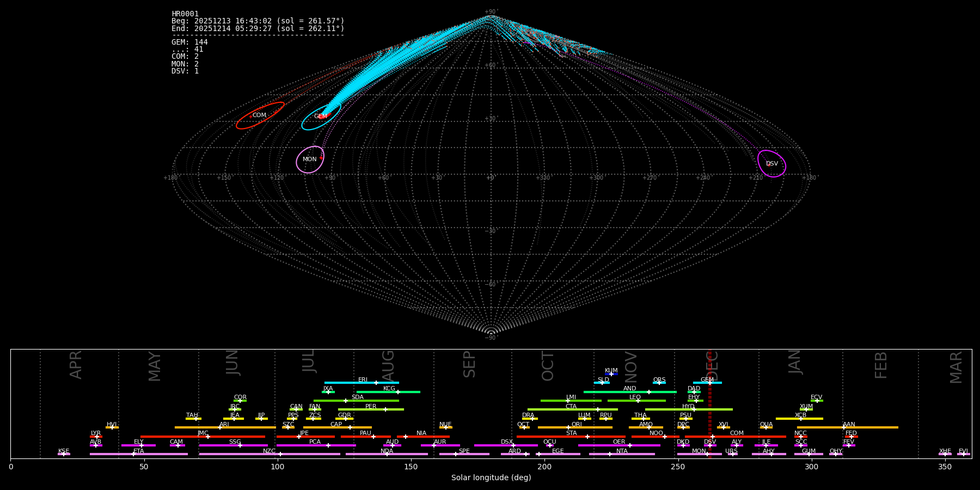
Task: Select the peak marker on the LYR bar
Action: coord(96,437)
